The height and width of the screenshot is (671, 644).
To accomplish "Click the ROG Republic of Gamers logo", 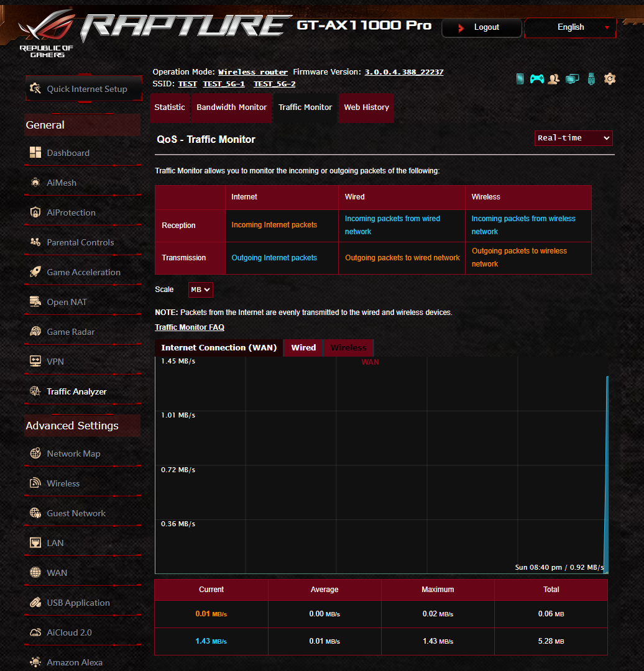I will pos(46,34).
